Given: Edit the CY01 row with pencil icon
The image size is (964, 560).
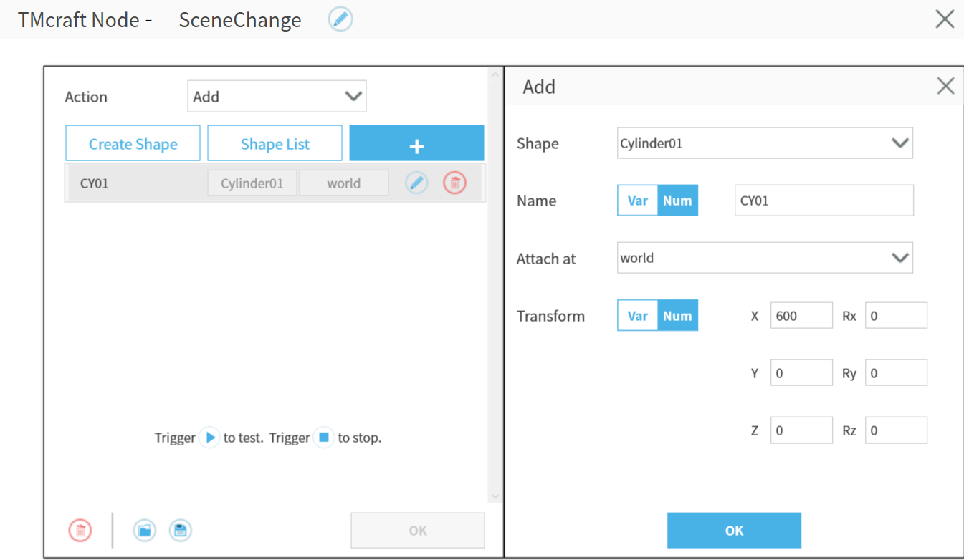Looking at the screenshot, I should point(416,183).
